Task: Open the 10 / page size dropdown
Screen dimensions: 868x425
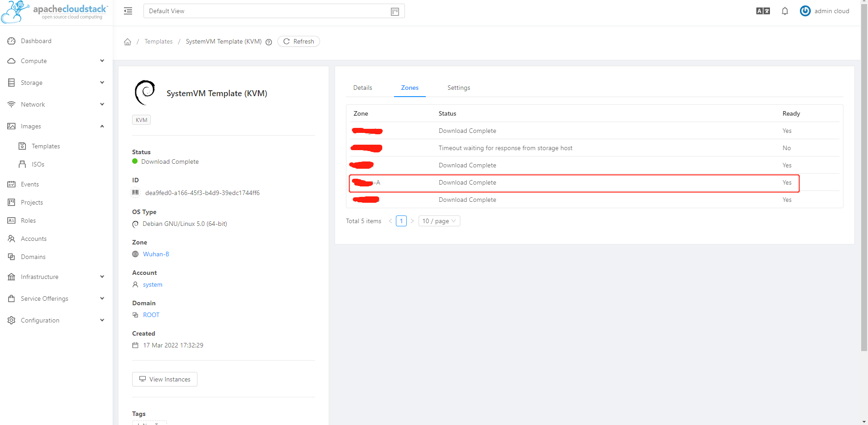Action: tap(439, 221)
